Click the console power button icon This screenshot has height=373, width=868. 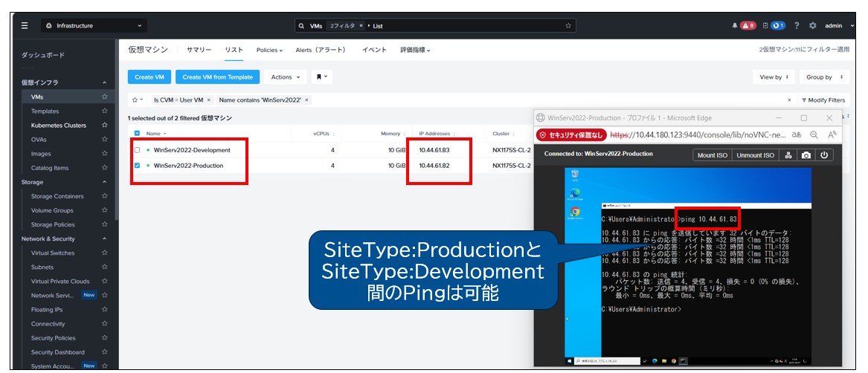823,155
